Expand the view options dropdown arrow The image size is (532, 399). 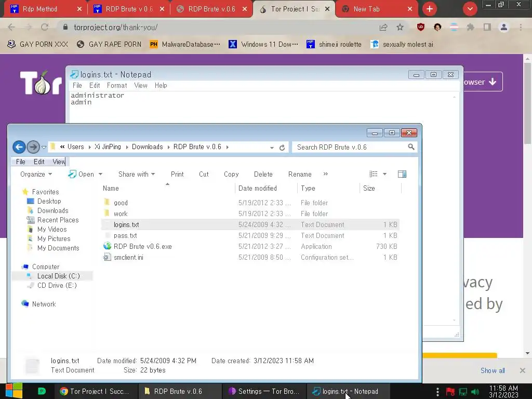click(385, 174)
